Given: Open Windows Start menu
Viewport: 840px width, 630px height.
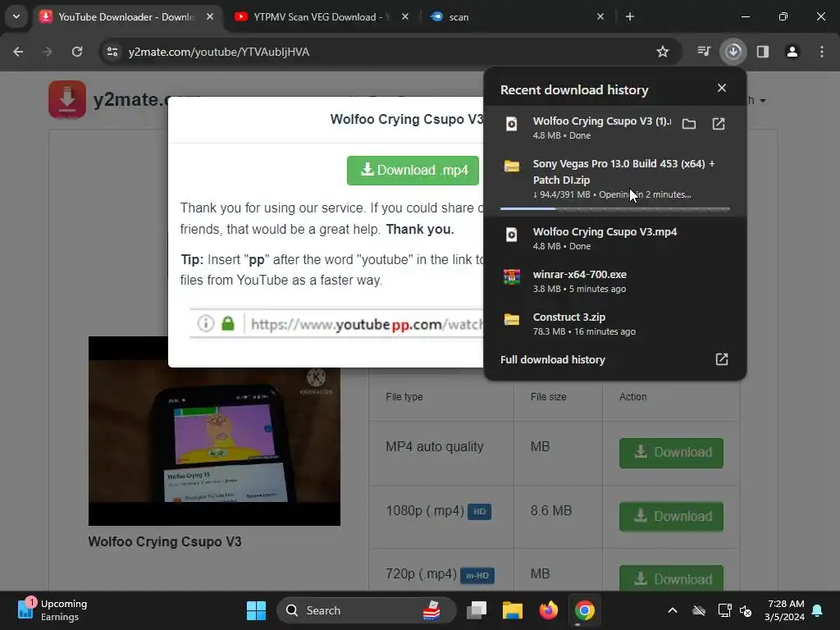Looking at the screenshot, I should 256,610.
